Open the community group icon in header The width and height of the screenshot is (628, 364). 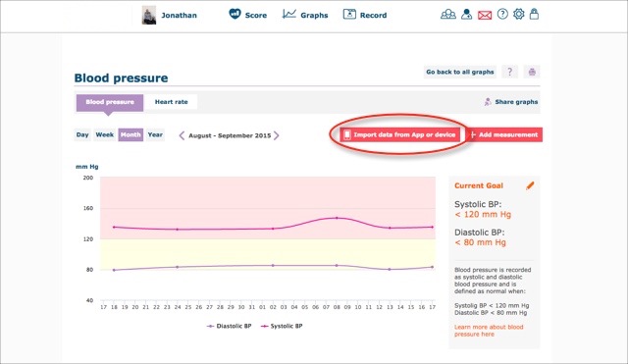(448, 15)
